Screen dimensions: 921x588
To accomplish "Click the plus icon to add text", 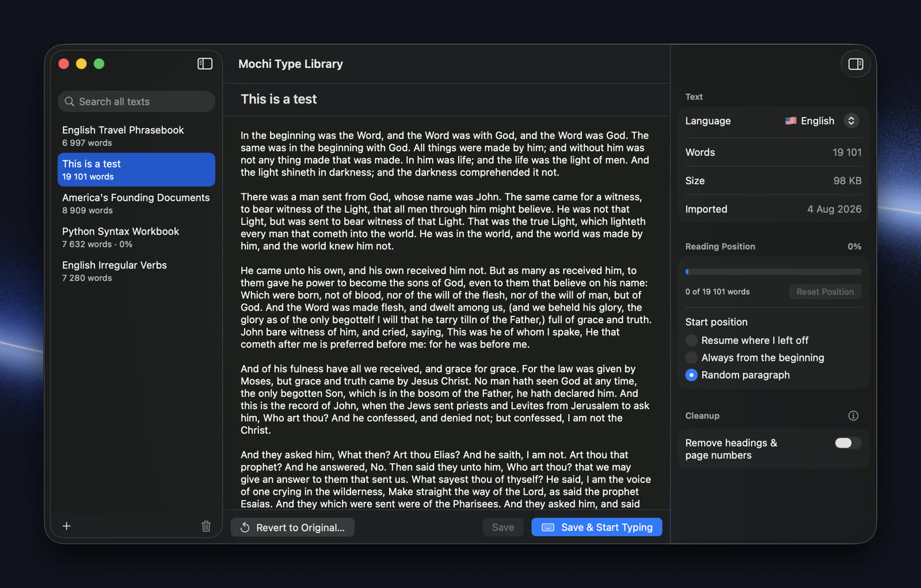I will click(67, 526).
